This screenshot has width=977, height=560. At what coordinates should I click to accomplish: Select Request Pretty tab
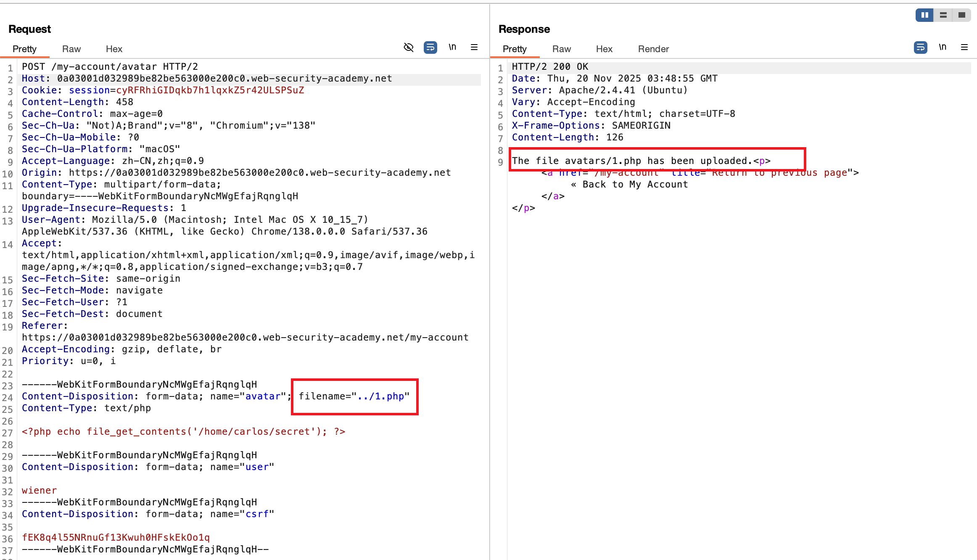pos(24,49)
